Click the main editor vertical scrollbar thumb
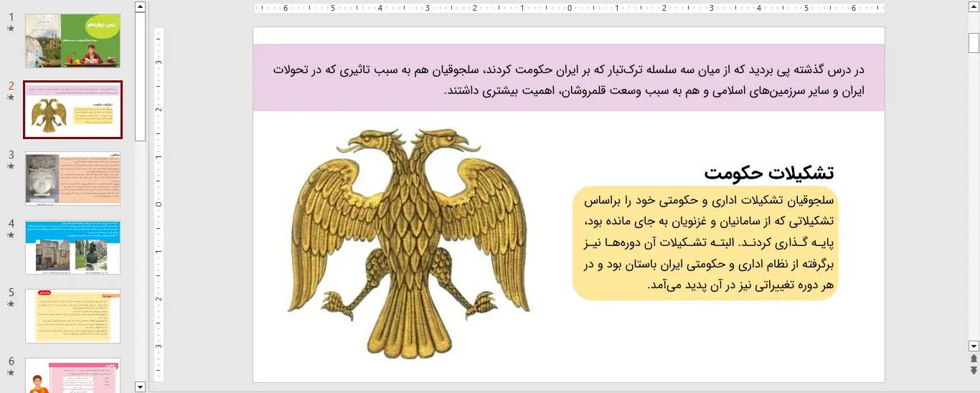The width and height of the screenshot is (980, 393). [x=974, y=43]
